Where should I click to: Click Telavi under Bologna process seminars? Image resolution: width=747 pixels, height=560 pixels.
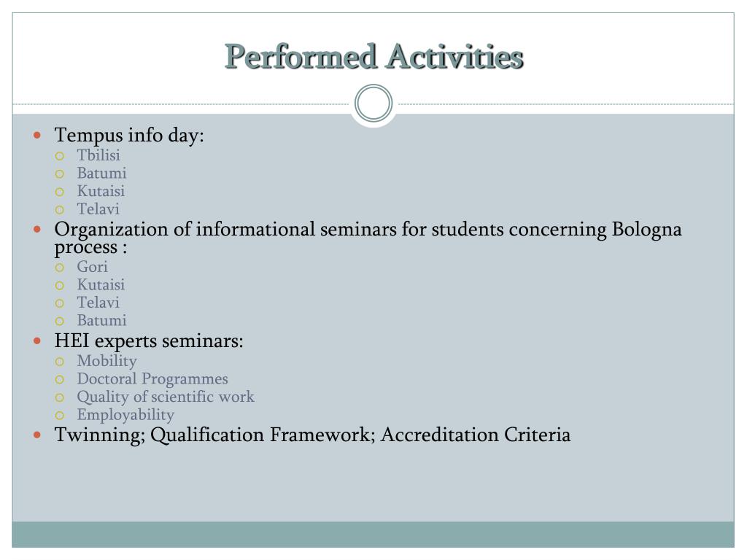point(98,303)
